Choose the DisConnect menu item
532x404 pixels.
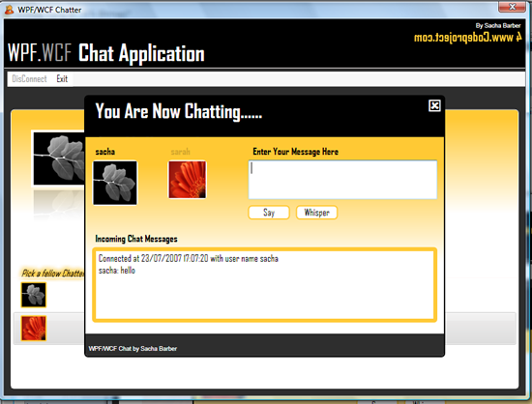(29, 79)
